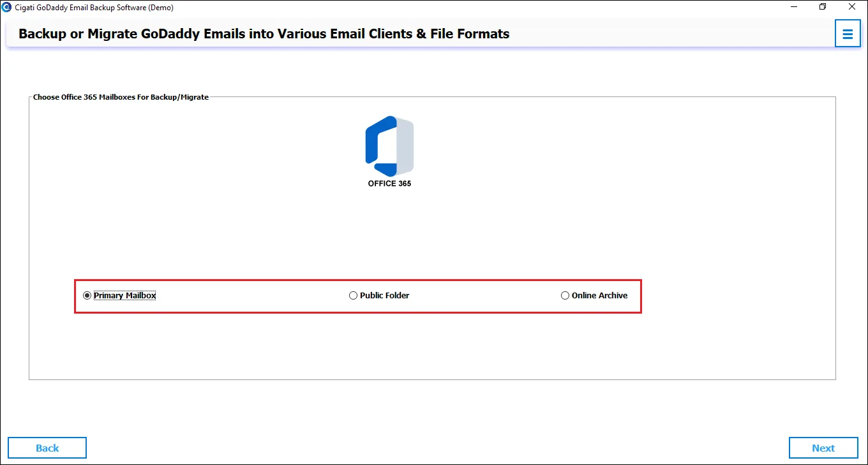The image size is (868, 465).
Task: Minimize the application window
Action: [x=793, y=7]
